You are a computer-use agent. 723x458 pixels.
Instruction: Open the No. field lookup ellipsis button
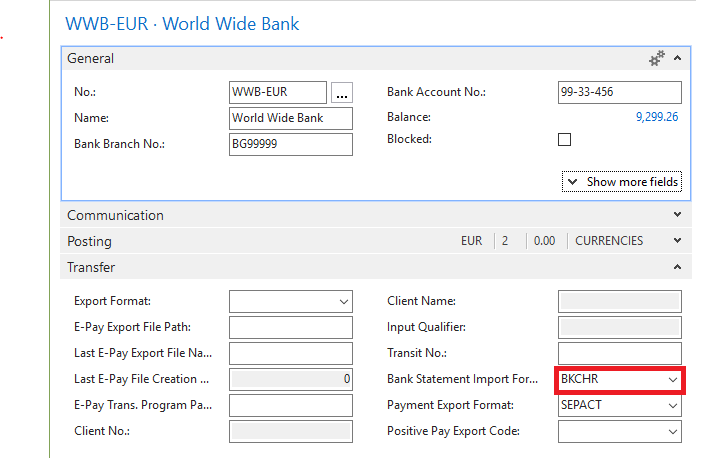(x=342, y=93)
